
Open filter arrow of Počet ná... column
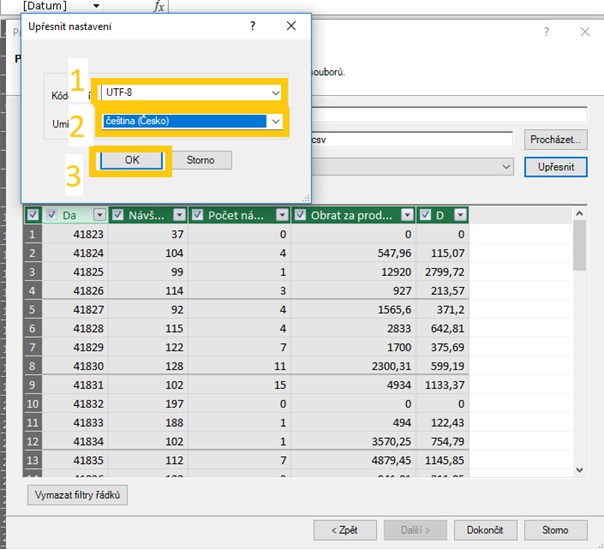(x=282, y=215)
